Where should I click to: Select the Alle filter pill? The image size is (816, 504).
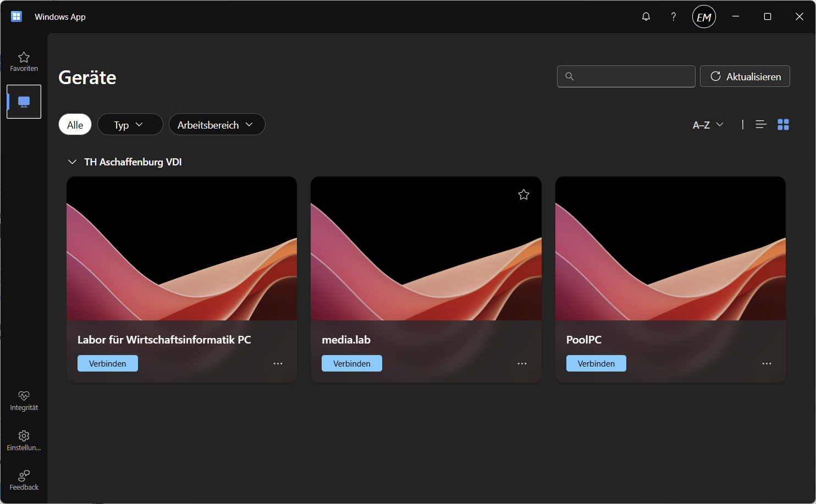tap(75, 125)
